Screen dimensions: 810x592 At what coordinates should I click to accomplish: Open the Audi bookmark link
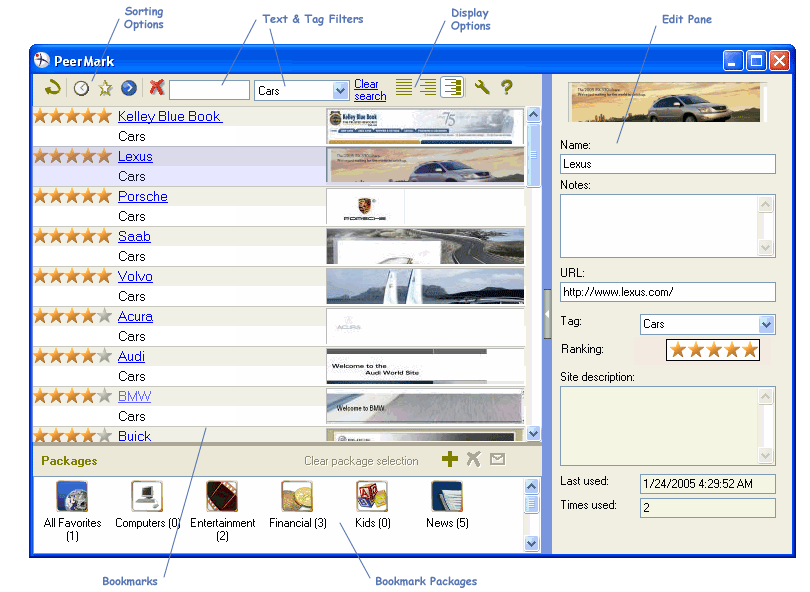(131, 356)
